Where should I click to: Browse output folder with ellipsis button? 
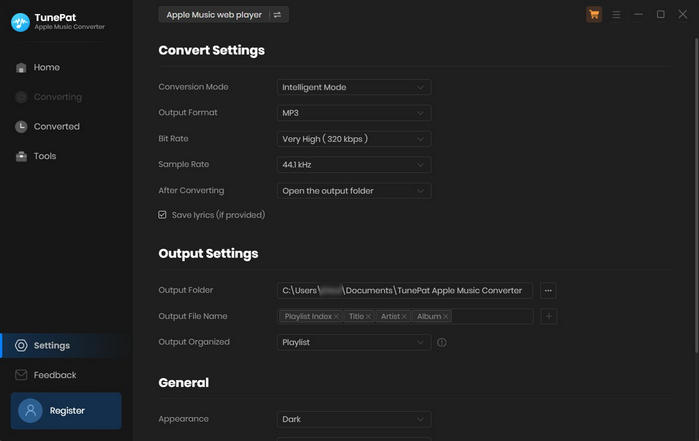548,291
